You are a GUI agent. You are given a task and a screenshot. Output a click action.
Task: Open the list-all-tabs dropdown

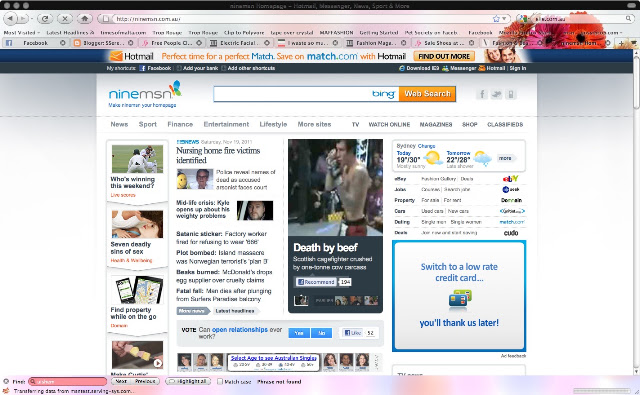tap(633, 43)
